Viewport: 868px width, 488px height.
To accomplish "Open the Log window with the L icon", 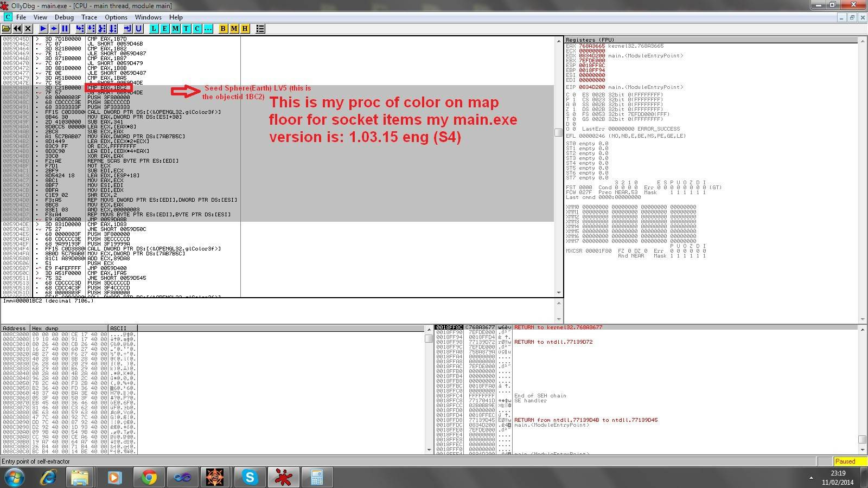I will tap(154, 28).
